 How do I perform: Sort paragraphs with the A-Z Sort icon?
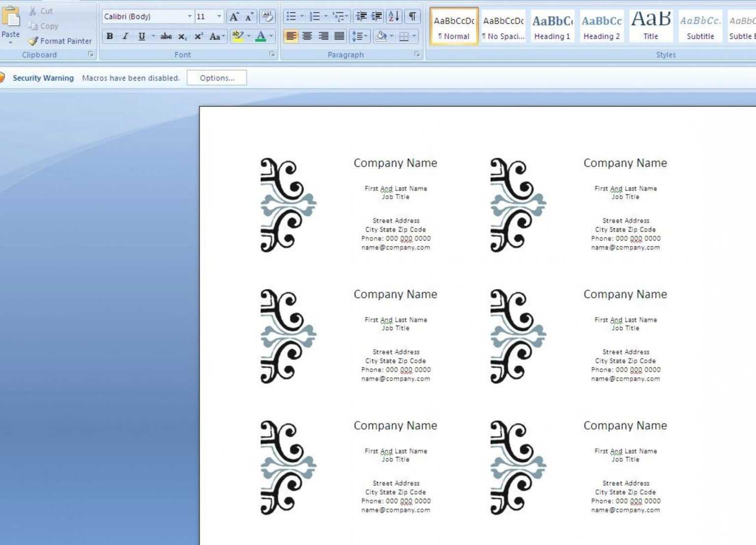click(393, 16)
